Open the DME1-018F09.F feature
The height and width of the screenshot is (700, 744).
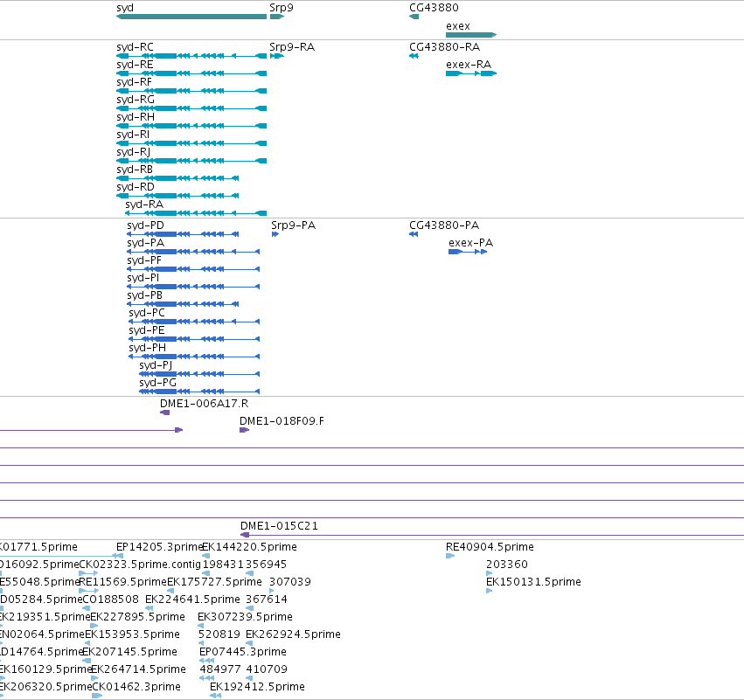[x=245, y=430]
